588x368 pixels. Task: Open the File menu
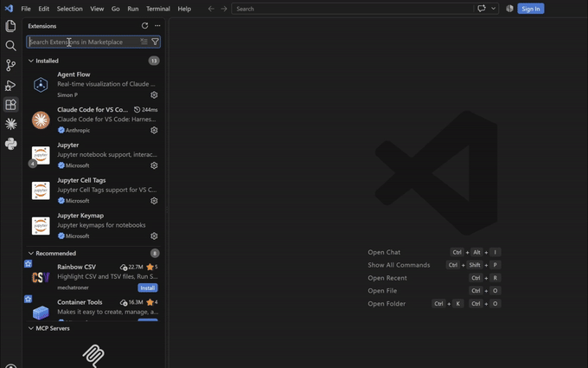[26, 9]
